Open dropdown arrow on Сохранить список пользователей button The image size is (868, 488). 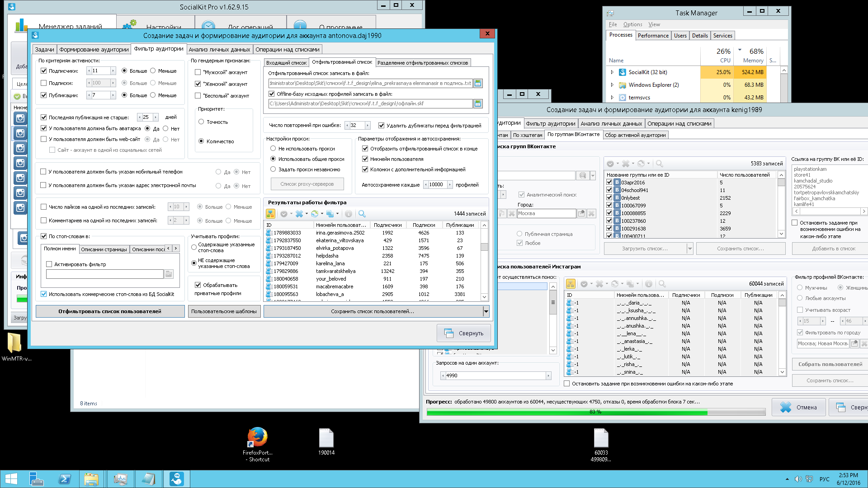[486, 311]
